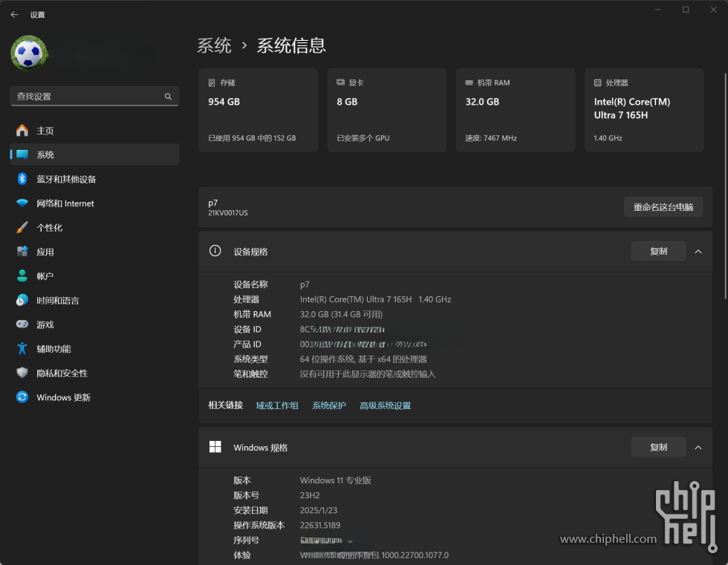Click the CPU icon in 处理器 card
Viewport: 728px width, 565px height.
pyautogui.click(x=597, y=82)
